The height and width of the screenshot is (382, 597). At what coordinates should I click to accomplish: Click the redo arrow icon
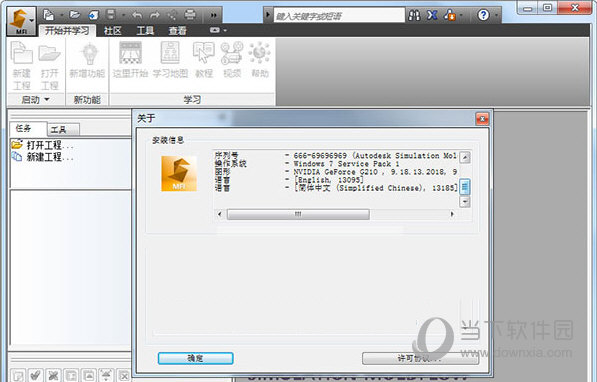(x=155, y=15)
